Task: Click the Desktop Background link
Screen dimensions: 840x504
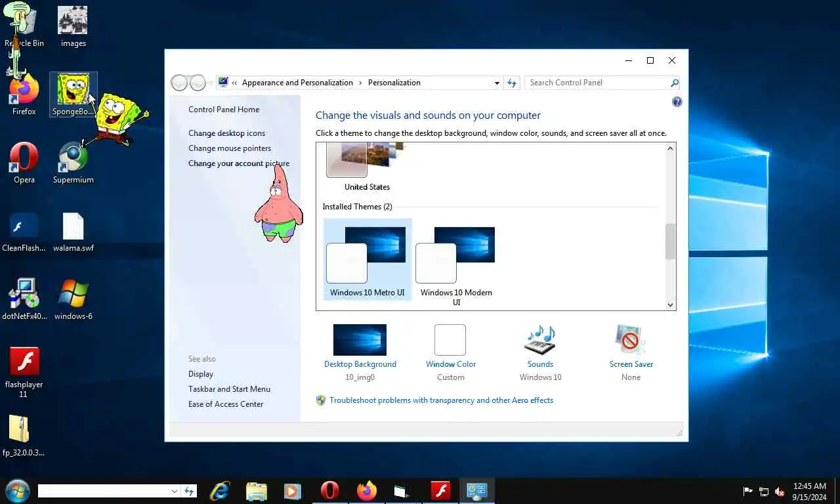Action: [360, 364]
